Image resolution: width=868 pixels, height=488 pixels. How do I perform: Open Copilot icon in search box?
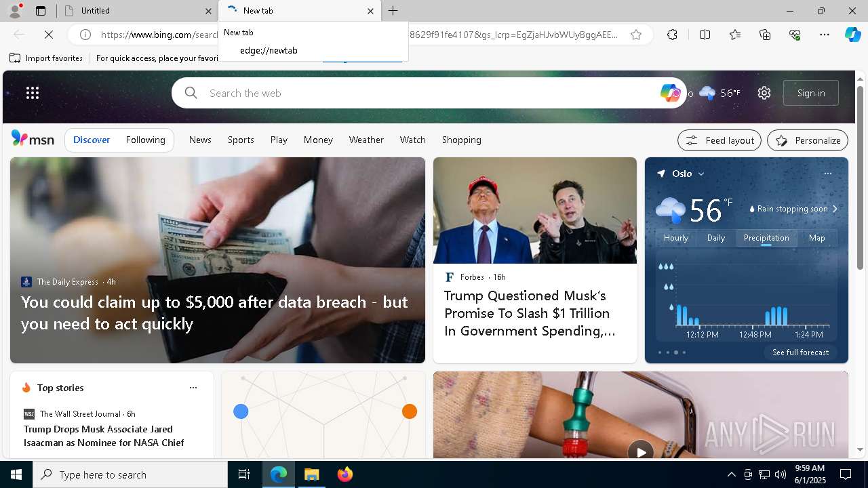point(670,93)
